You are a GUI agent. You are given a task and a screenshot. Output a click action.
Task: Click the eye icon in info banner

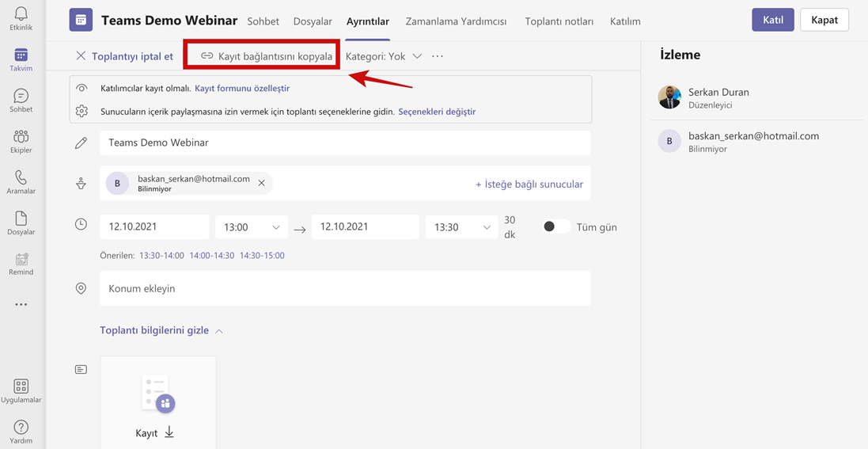(x=82, y=88)
